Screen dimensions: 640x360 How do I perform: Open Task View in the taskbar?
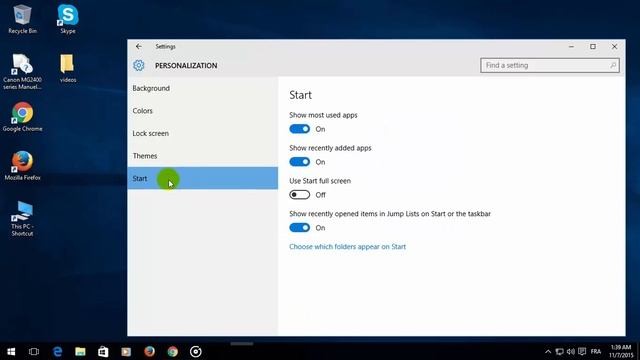[x=34, y=351]
